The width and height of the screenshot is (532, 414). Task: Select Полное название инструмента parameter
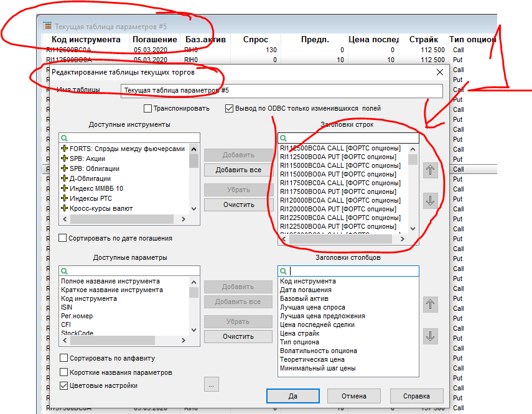coord(110,281)
